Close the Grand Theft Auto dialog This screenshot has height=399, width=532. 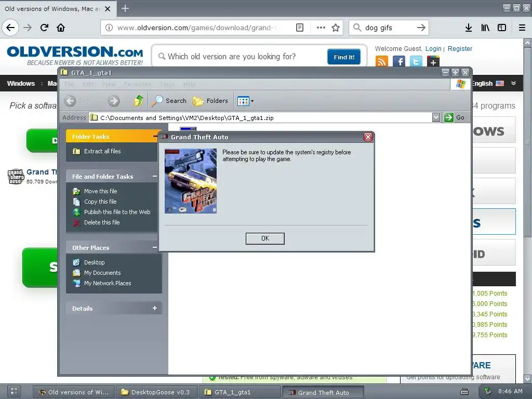368,137
